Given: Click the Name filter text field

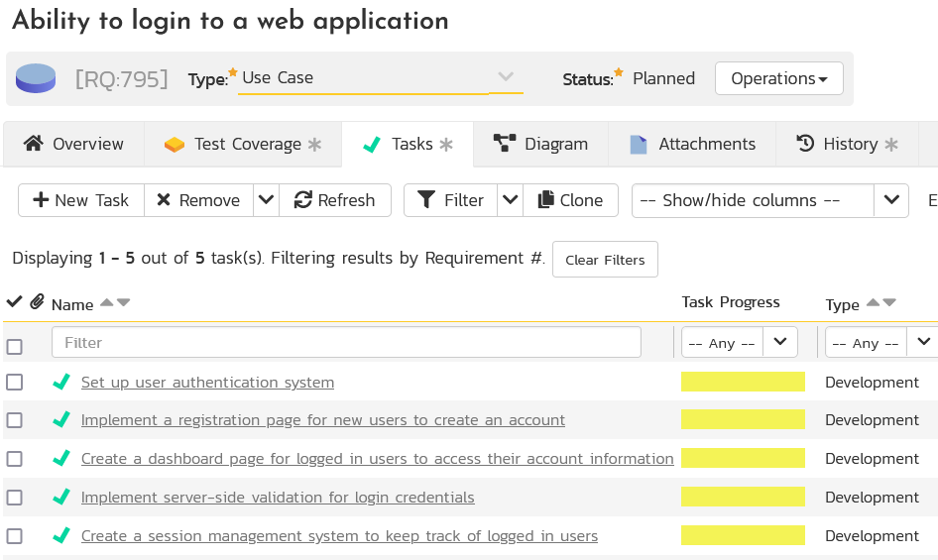Looking at the screenshot, I should pos(346,343).
